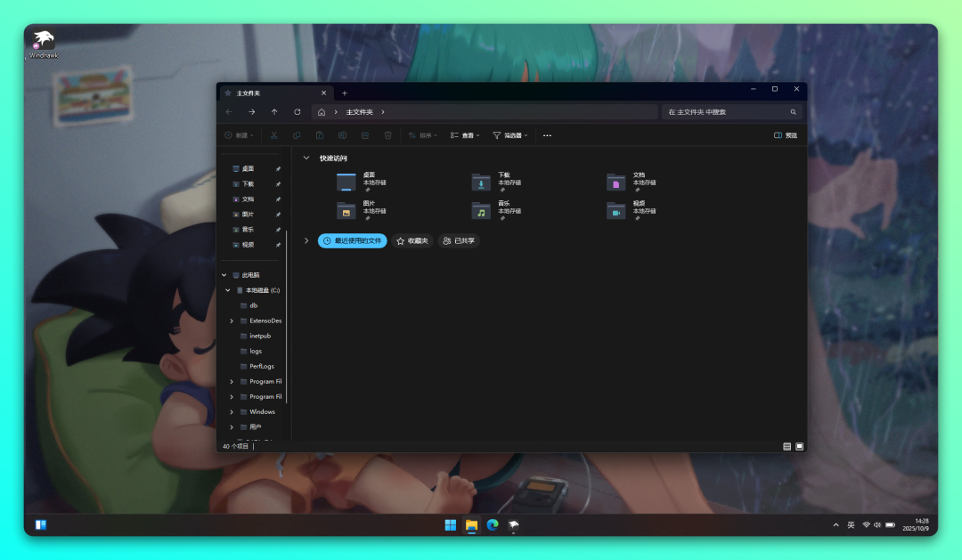Select the 已共享 (Shared) tab

click(459, 241)
